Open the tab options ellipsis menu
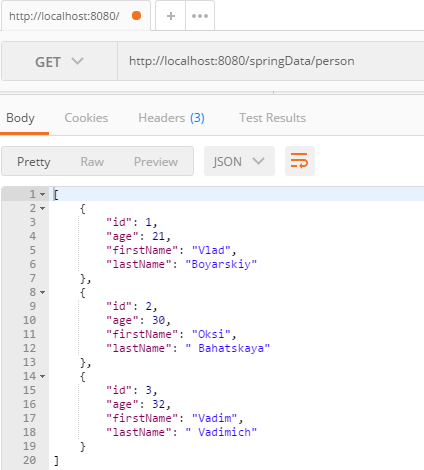 tap(200, 16)
